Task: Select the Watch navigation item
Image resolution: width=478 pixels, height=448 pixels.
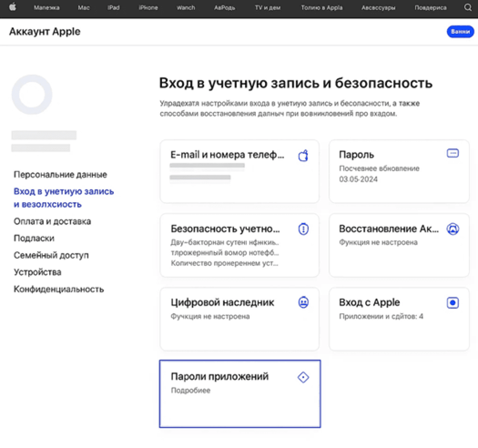Action: [x=185, y=7]
